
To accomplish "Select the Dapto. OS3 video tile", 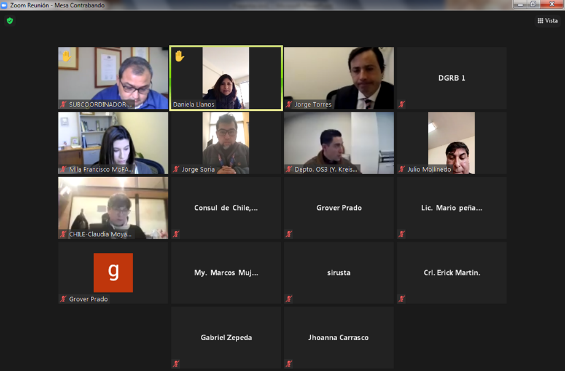I will (x=339, y=143).
